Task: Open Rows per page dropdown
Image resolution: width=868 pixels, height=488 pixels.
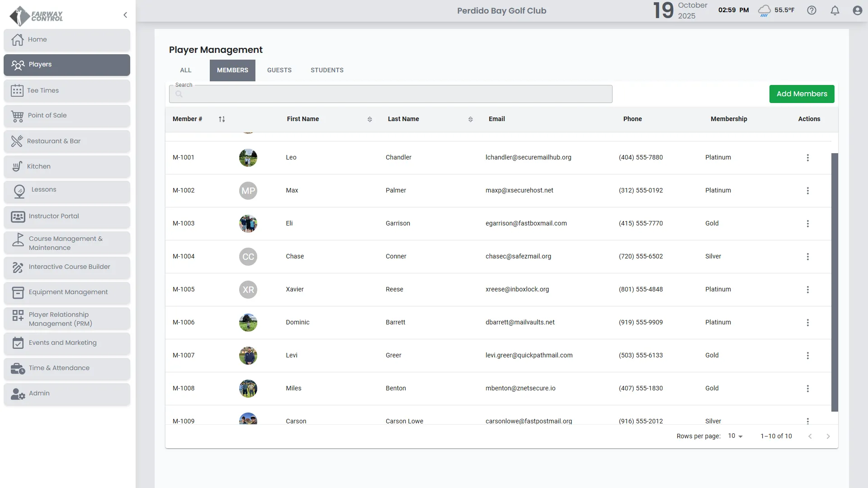Action: (x=735, y=436)
